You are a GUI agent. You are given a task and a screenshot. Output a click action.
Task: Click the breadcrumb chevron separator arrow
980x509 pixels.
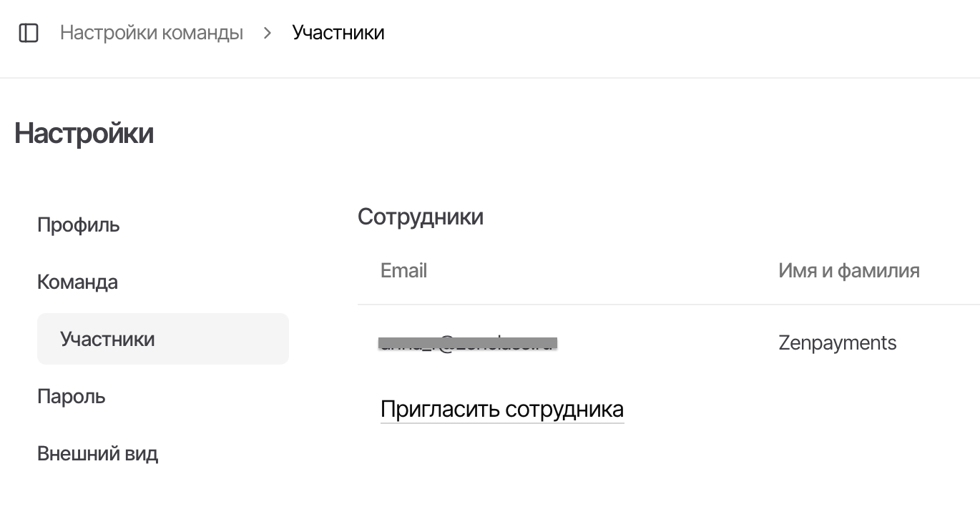click(268, 33)
